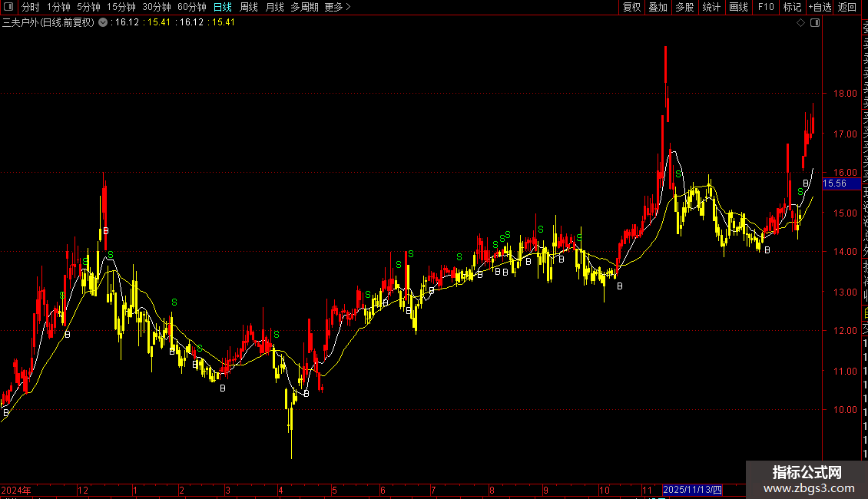Click the diamond icon above the chart

[x=800, y=23]
